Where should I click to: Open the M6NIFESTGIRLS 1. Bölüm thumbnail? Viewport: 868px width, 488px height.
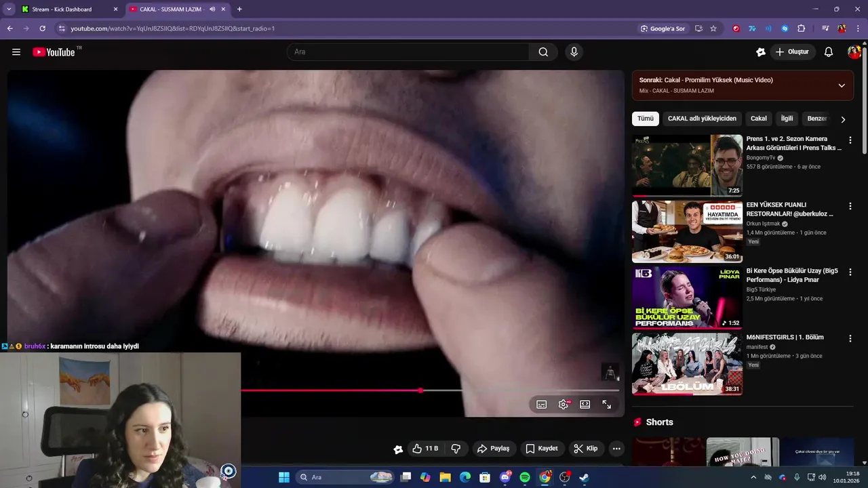pyautogui.click(x=687, y=363)
